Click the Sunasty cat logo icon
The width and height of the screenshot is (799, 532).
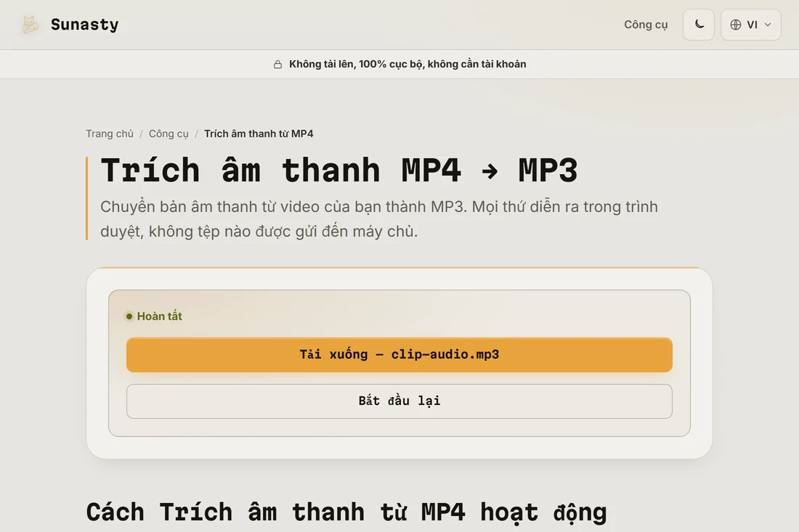coord(30,25)
